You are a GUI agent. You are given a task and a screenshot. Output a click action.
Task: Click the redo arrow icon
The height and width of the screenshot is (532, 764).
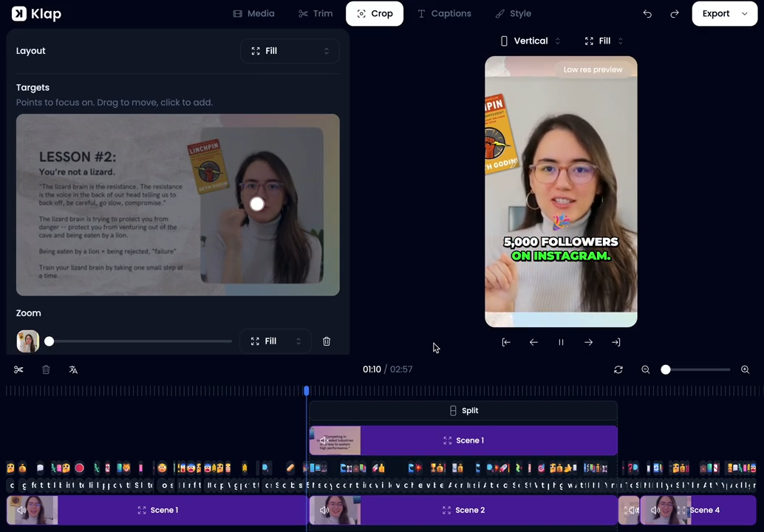(x=674, y=14)
